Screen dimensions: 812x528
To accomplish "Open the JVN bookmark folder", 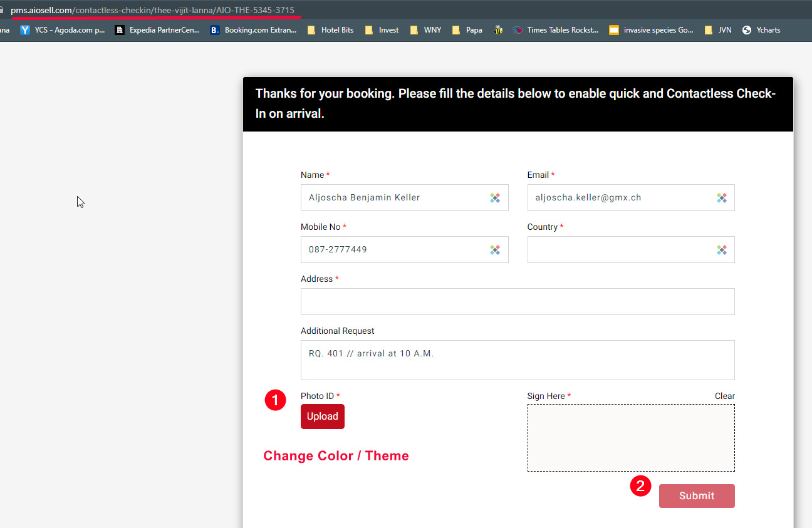I will (718, 29).
